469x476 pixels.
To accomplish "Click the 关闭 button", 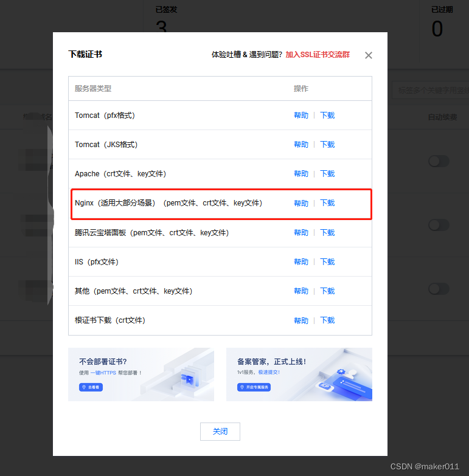I will (x=220, y=432).
